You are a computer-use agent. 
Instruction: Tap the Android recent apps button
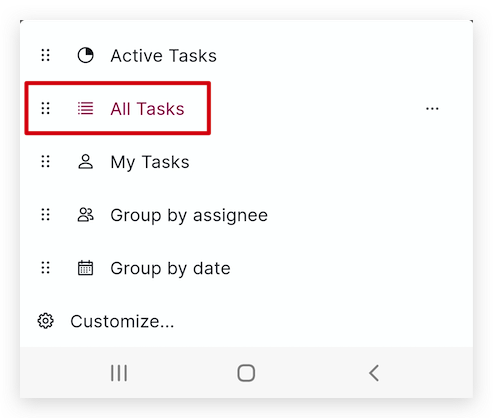119,373
